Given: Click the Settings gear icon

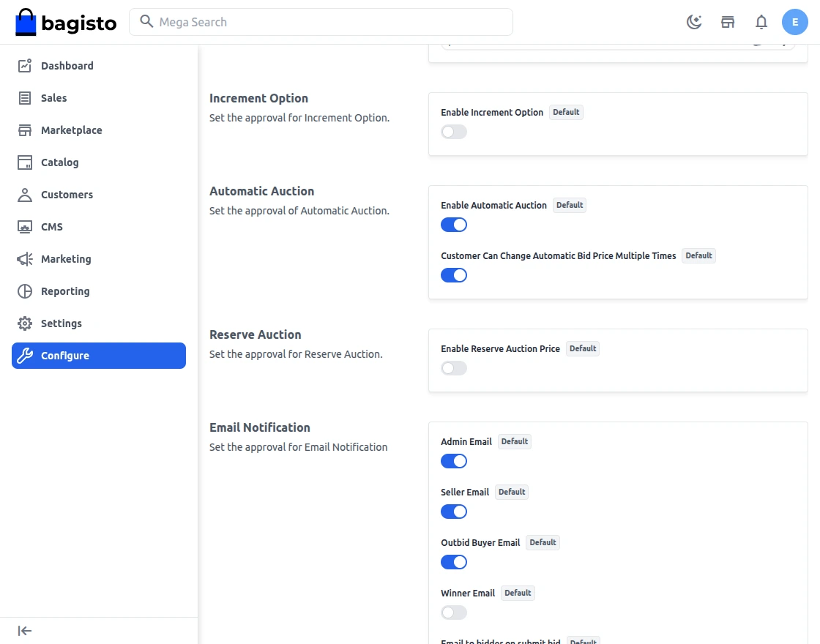Looking at the screenshot, I should point(25,323).
